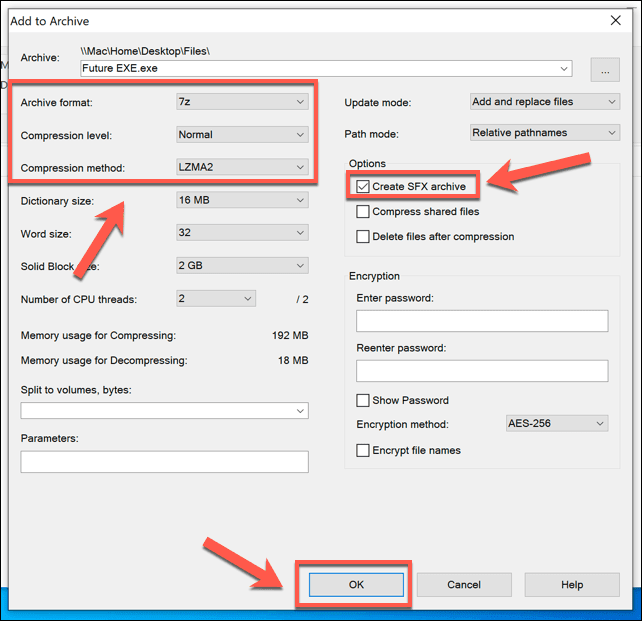Enable Encrypt file names checkbox

click(x=363, y=450)
